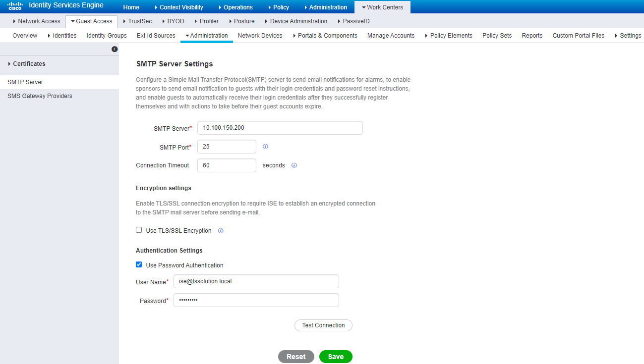Image resolution: width=644 pixels, height=364 pixels.
Task: Click the Encryption settings heading
Action: point(164,188)
